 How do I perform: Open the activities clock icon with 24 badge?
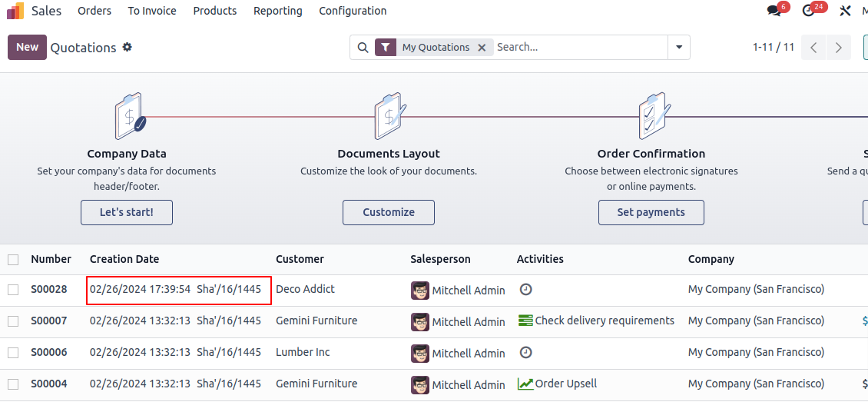[808, 11]
